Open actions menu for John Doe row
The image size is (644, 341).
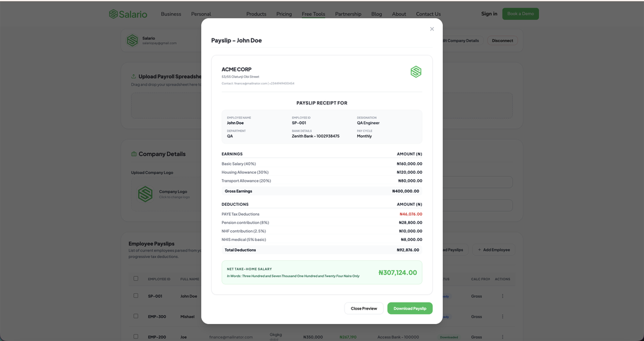click(x=502, y=296)
